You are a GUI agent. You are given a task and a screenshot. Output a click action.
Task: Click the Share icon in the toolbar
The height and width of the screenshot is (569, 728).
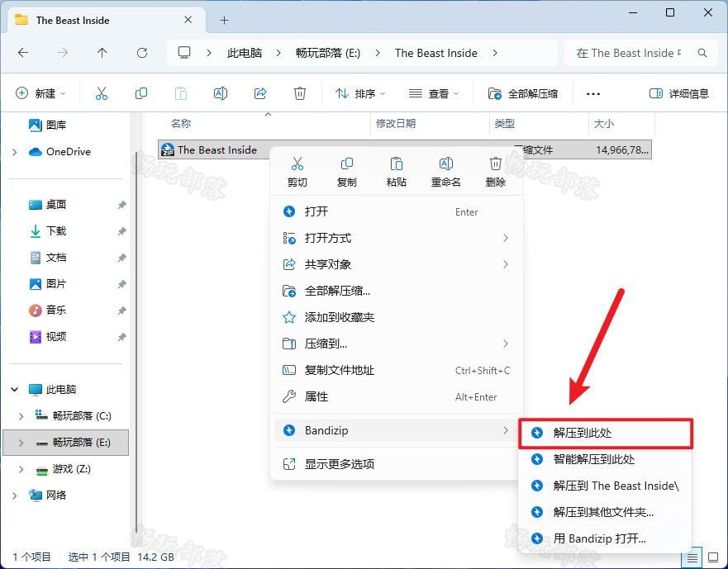pos(260,93)
